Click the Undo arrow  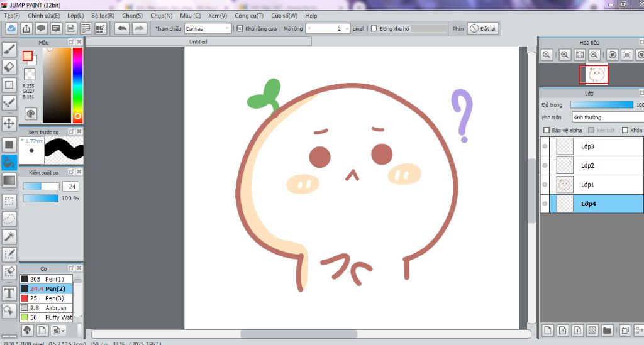click(122, 29)
